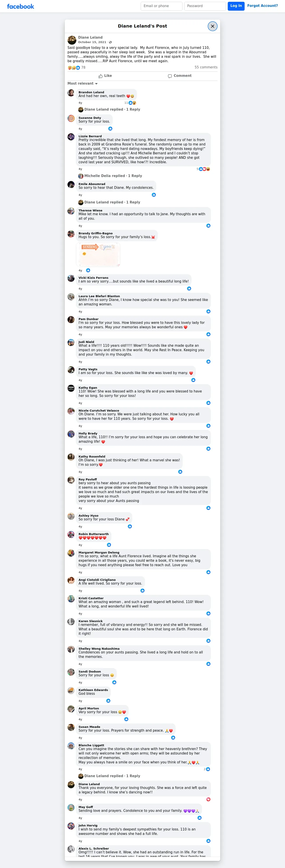This screenshot has height=868, width=285.
Task: Click the thumbs-up Like icon on the post
Action: tap(100, 76)
